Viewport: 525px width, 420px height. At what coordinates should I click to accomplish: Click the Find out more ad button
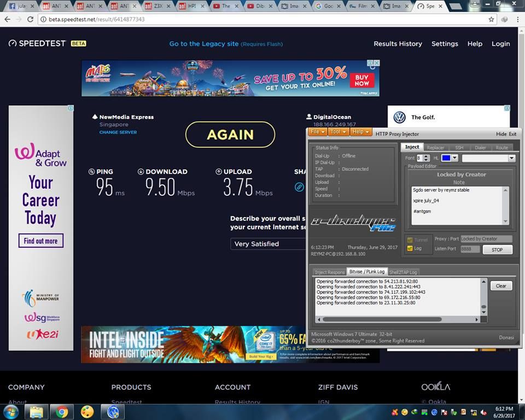coord(41,241)
